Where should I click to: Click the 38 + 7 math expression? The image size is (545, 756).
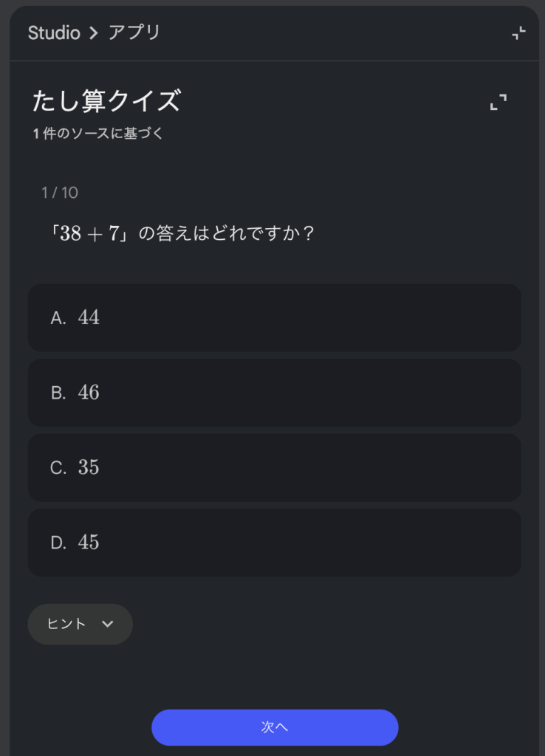89,233
